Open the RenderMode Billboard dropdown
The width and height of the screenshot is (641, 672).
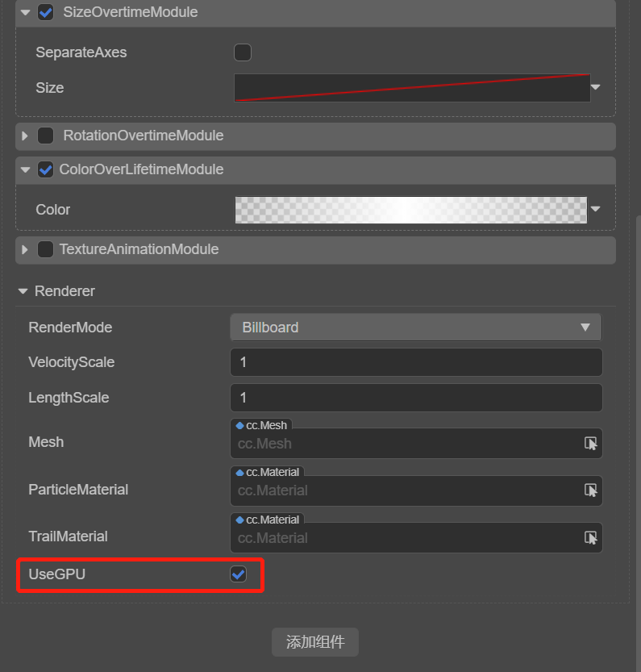point(415,328)
